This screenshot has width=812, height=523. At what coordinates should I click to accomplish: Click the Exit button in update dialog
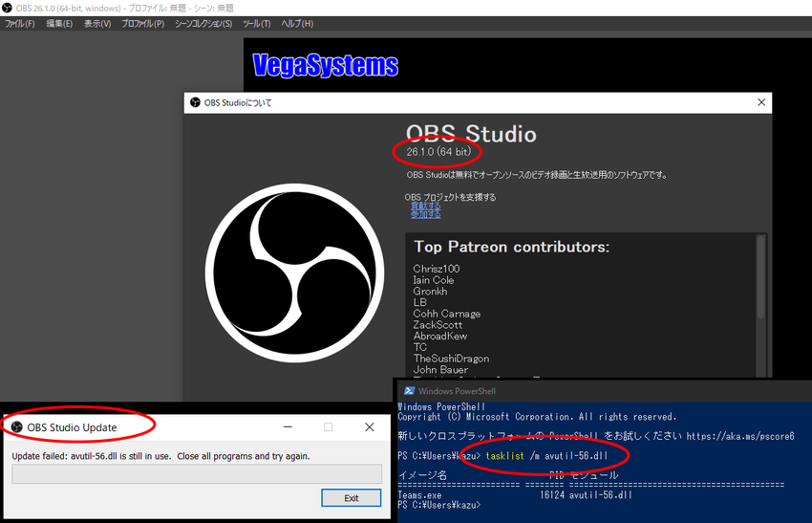[x=352, y=498]
